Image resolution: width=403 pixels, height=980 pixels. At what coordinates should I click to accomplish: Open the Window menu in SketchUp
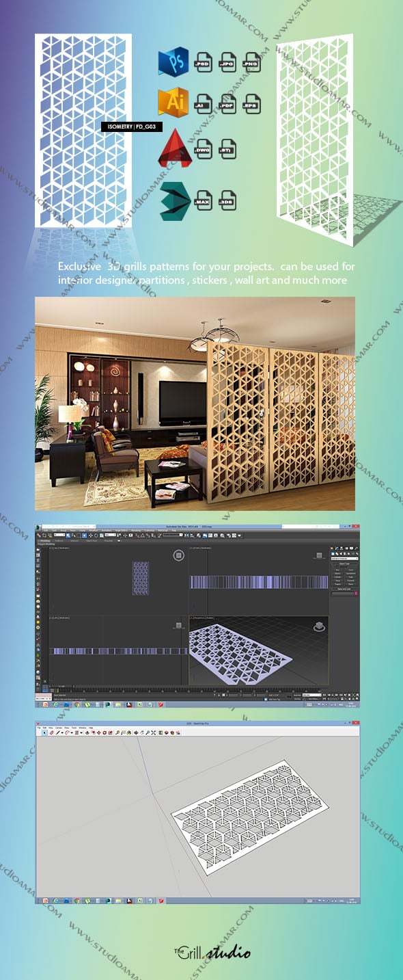(83, 728)
